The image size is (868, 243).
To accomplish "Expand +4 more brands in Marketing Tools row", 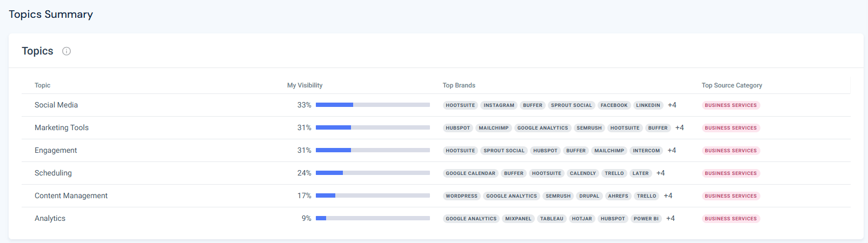I will (x=679, y=128).
